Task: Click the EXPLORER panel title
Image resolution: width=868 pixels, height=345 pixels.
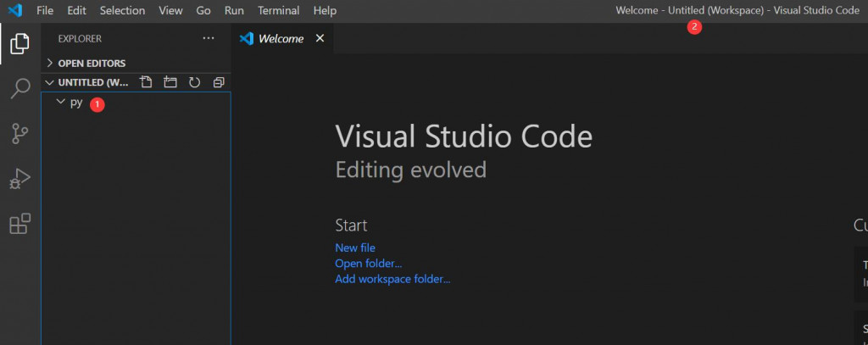Action: tap(80, 39)
